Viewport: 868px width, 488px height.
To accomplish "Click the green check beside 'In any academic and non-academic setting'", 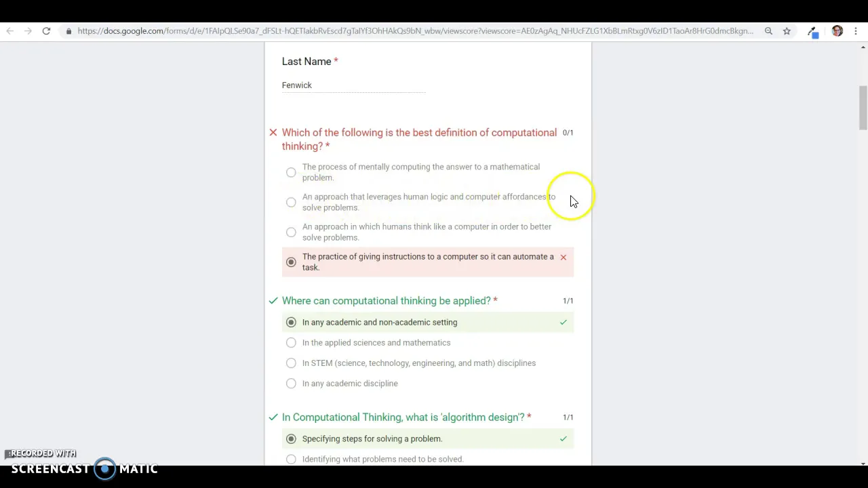I will [x=563, y=323].
